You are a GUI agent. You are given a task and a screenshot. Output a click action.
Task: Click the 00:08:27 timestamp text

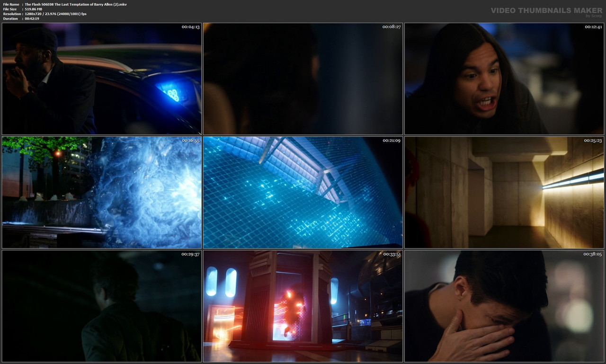click(x=392, y=27)
